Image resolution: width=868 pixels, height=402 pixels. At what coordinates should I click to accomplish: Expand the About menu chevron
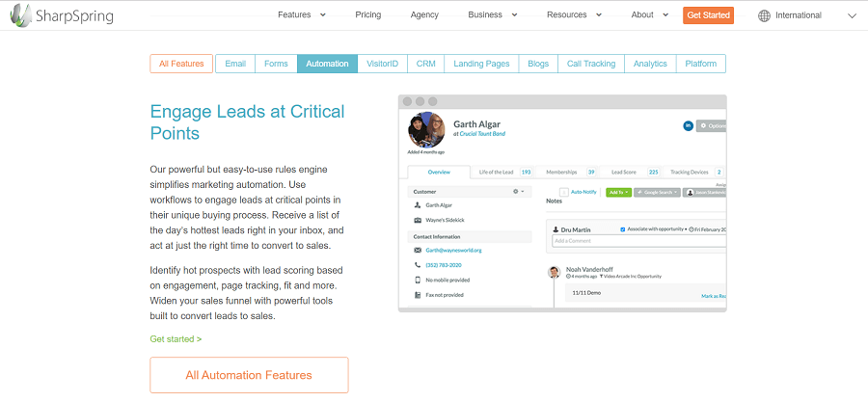click(665, 14)
